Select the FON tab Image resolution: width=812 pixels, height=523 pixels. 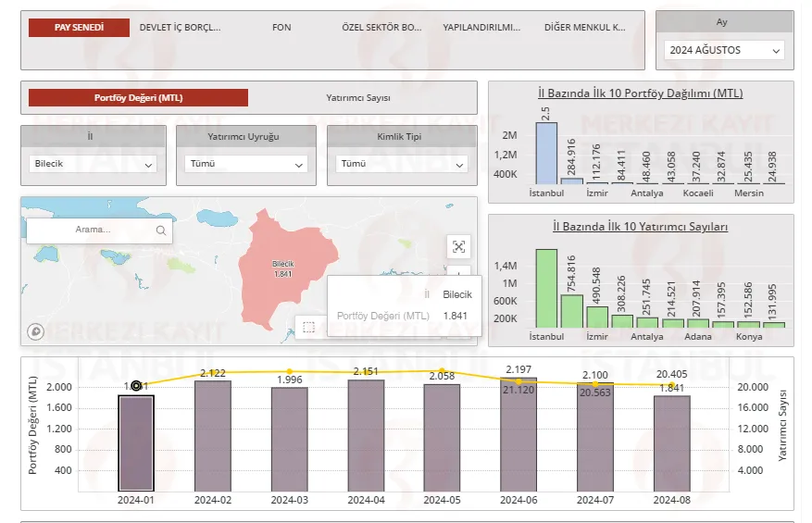[x=281, y=28]
